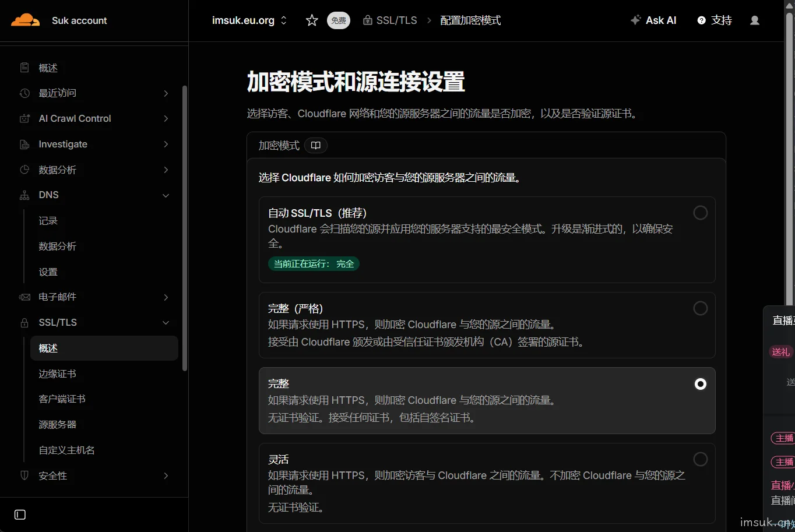795x532 pixels.
Task: Collapse sidebar using panel toggle icon
Action: (x=20, y=515)
